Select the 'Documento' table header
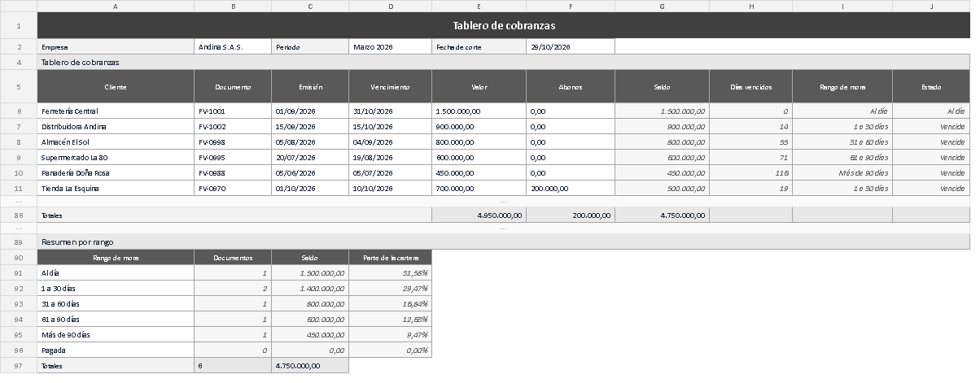 click(x=233, y=86)
